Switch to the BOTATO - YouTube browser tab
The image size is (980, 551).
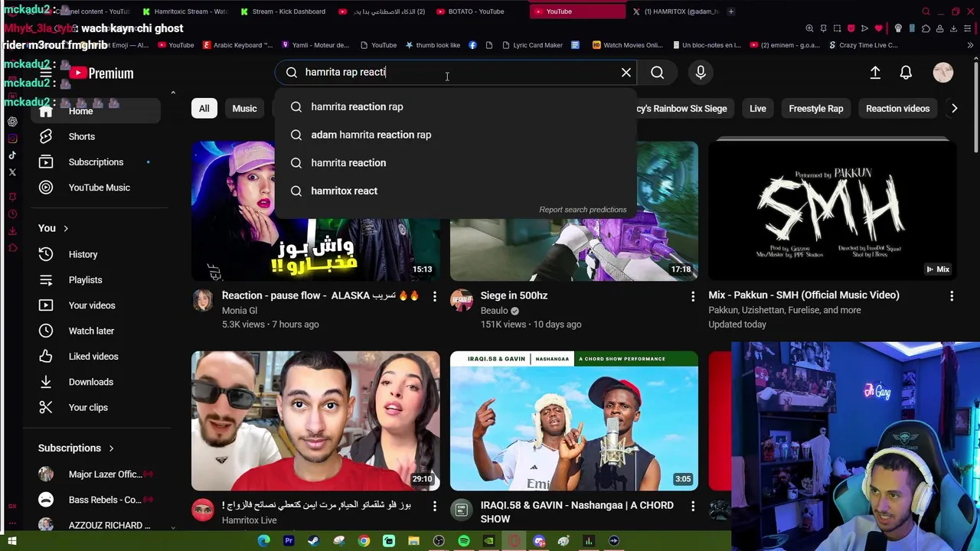pyautogui.click(x=476, y=11)
